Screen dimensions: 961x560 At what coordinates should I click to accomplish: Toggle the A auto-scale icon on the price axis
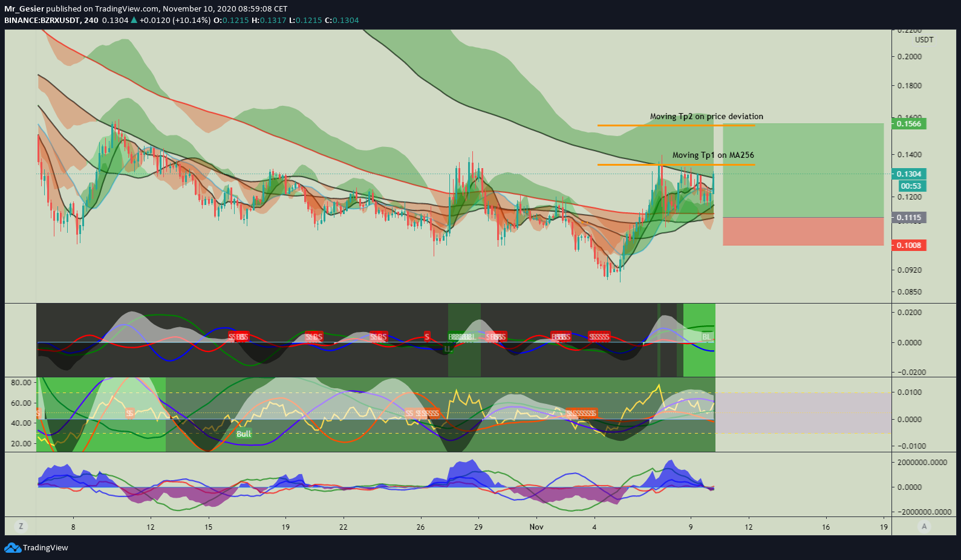[x=924, y=527]
